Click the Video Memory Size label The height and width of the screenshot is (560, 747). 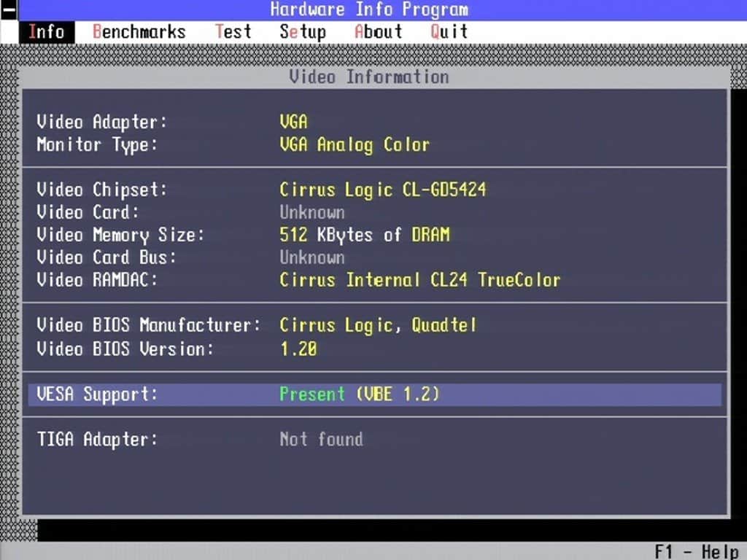tap(120, 236)
